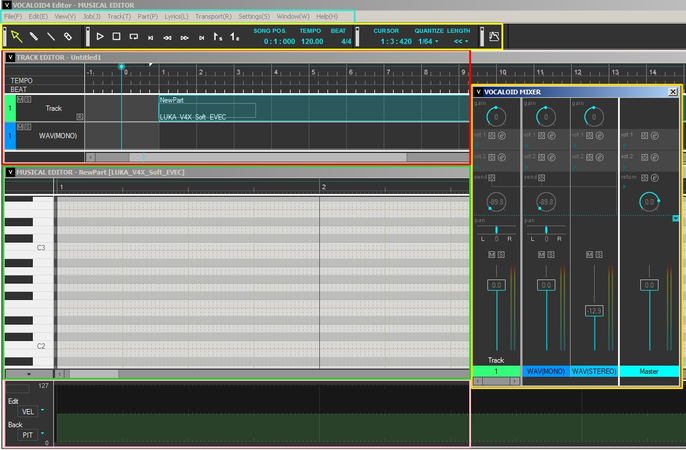Click small icon at bottom of Track header

[79, 116]
